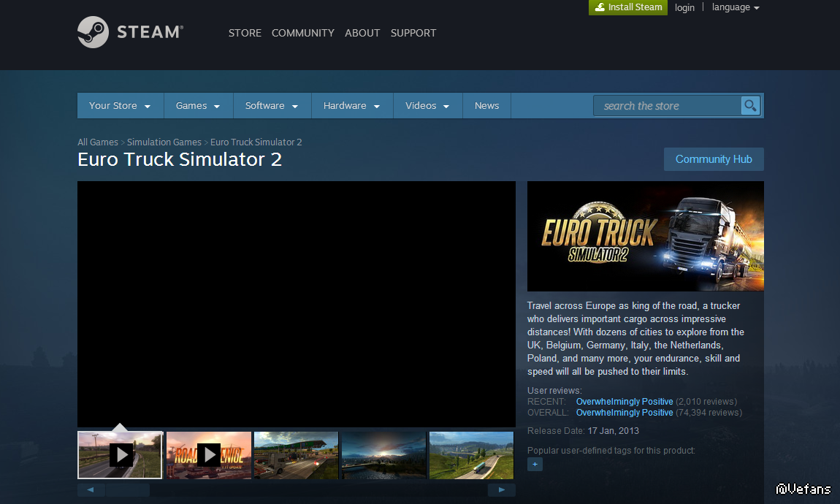This screenshot has width=840, height=504.
Task: Click the release date 17 Jan, 2013
Action: pyautogui.click(x=613, y=431)
